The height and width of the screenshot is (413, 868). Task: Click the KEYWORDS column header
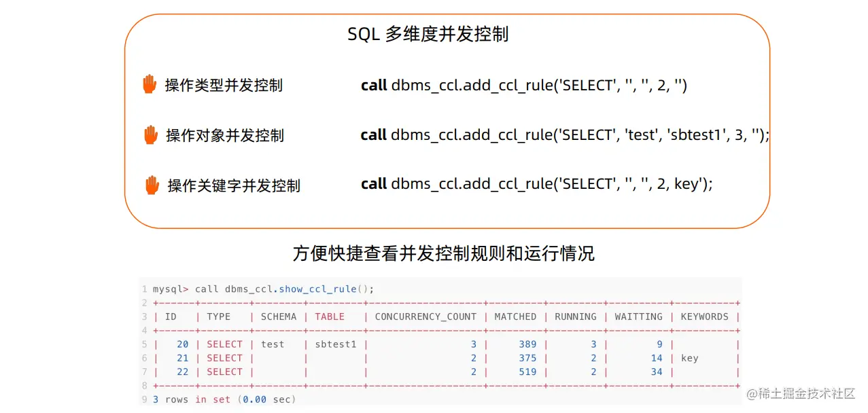[704, 317]
